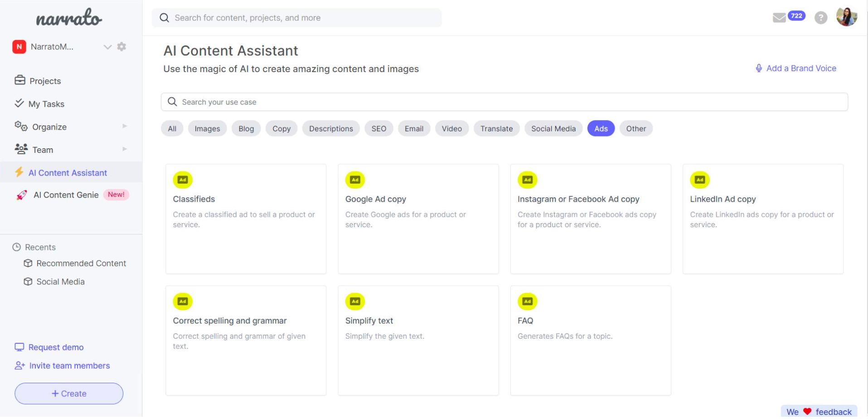Image resolution: width=868 pixels, height=419 pixels.
Task: Click the We love feedback button
Action: tap(819, 412)
